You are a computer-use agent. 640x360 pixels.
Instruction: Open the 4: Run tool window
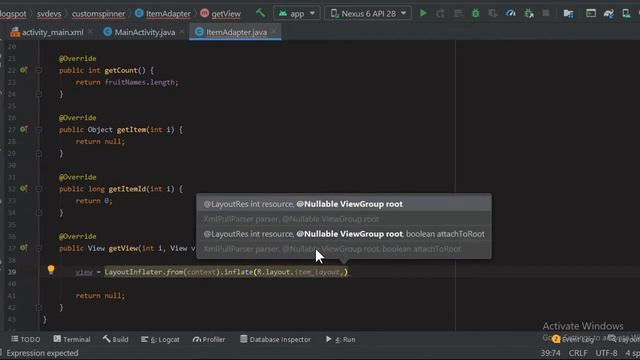click(x=340, y=339)
